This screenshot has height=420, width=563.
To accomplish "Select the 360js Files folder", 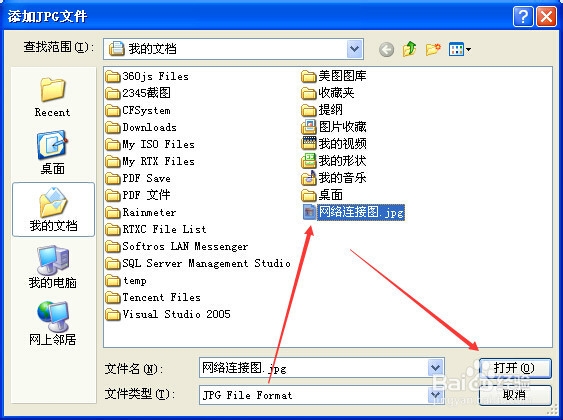I will click(x=147, y=76).
